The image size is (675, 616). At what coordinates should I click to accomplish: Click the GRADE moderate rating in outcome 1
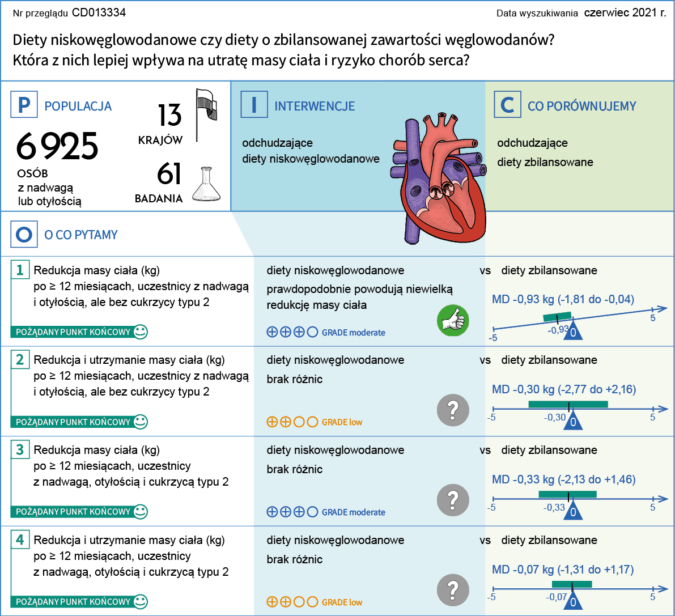pyautogui.click(x=326, y=332)
